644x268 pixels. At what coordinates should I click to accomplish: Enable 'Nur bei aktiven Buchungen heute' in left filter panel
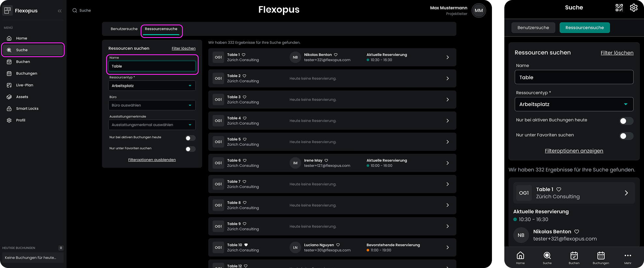(x=190, y=138)
